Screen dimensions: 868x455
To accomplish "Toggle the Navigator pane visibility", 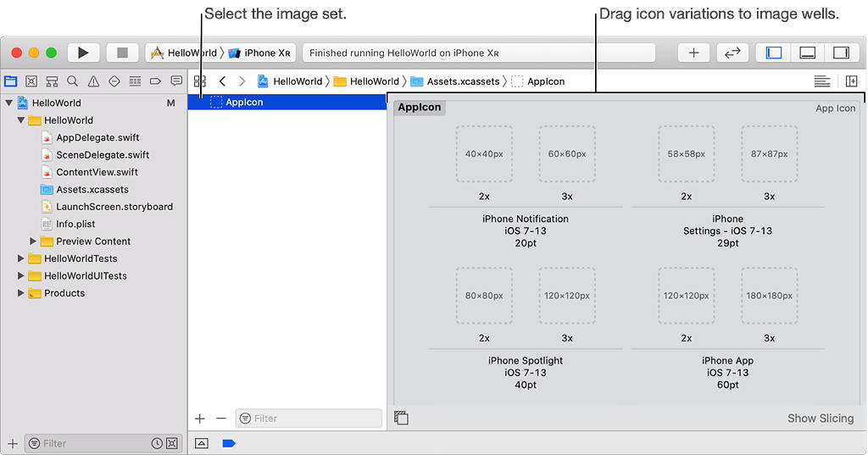I will click(773, 53).
